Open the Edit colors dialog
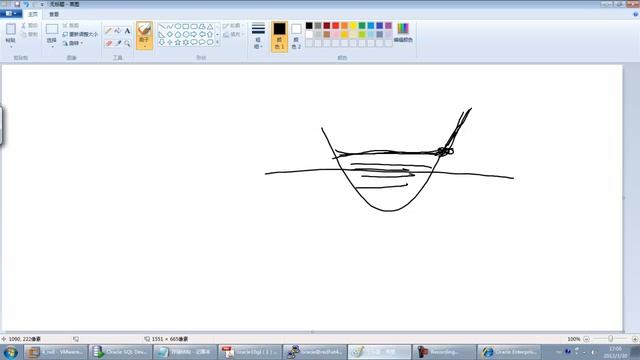 [x=403, y=33]
